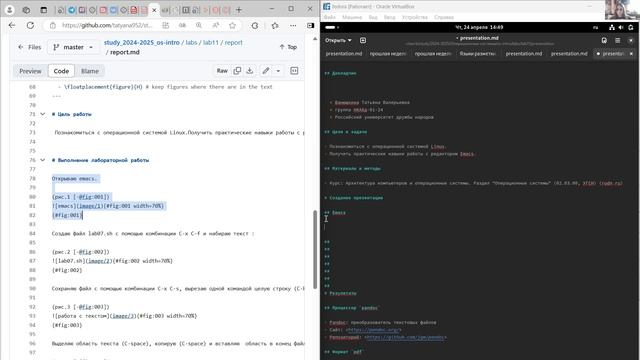This screenshot has height=360, width=640.
Task: Open the report folder breadcrumb link
Action: click(233, 42)
